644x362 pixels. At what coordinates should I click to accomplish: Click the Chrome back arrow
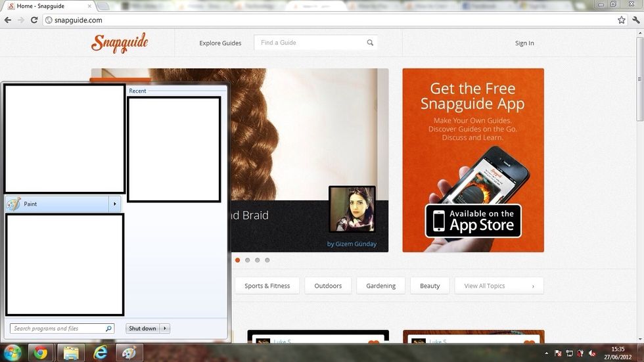8,20
